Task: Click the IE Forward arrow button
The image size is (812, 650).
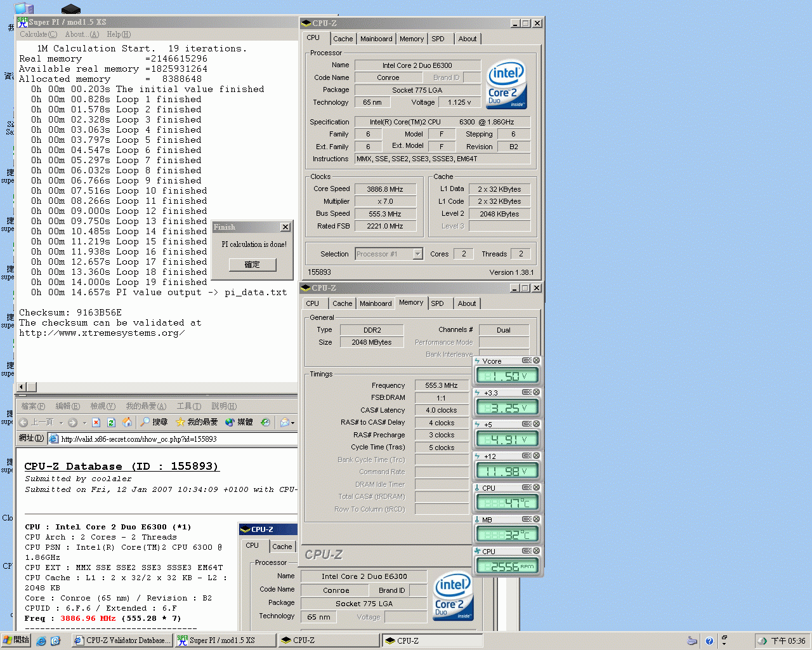Action: coord(72,422)
